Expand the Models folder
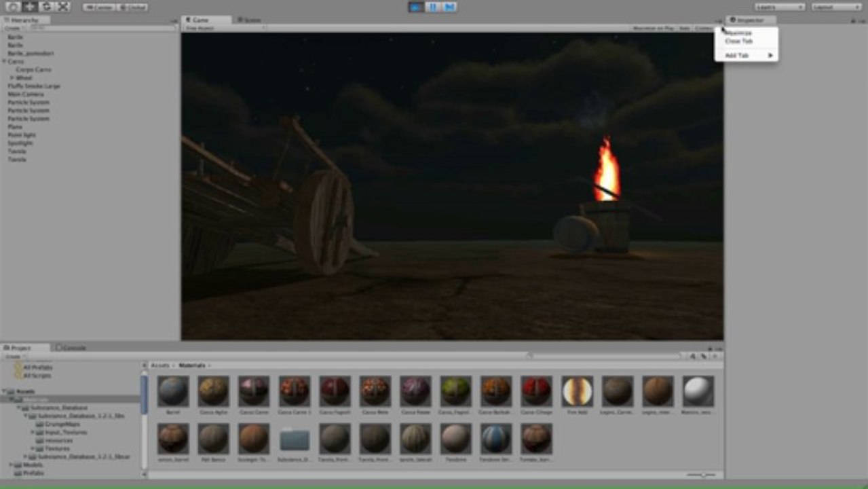Image resolution: width=868 pixels, height=489 pixels. tap(12, 465)
